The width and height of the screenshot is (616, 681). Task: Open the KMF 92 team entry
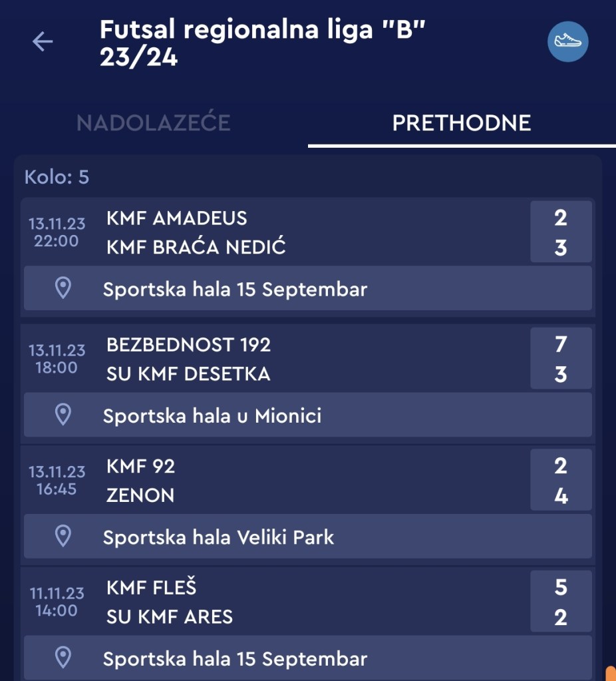pos(140,466)
